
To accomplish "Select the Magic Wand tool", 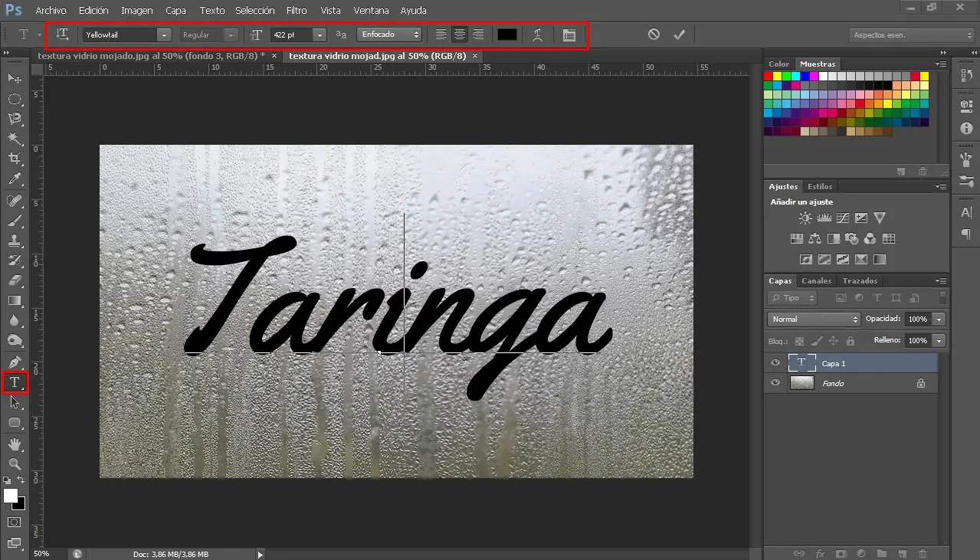I will click(x=15, y=139).
